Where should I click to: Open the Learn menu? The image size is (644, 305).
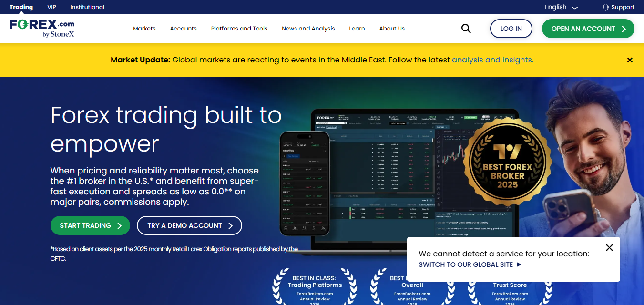click(x=357, y=29)
